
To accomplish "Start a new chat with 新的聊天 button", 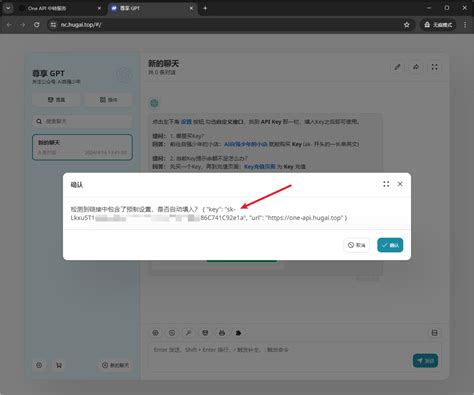I will (x=115, y=365).
